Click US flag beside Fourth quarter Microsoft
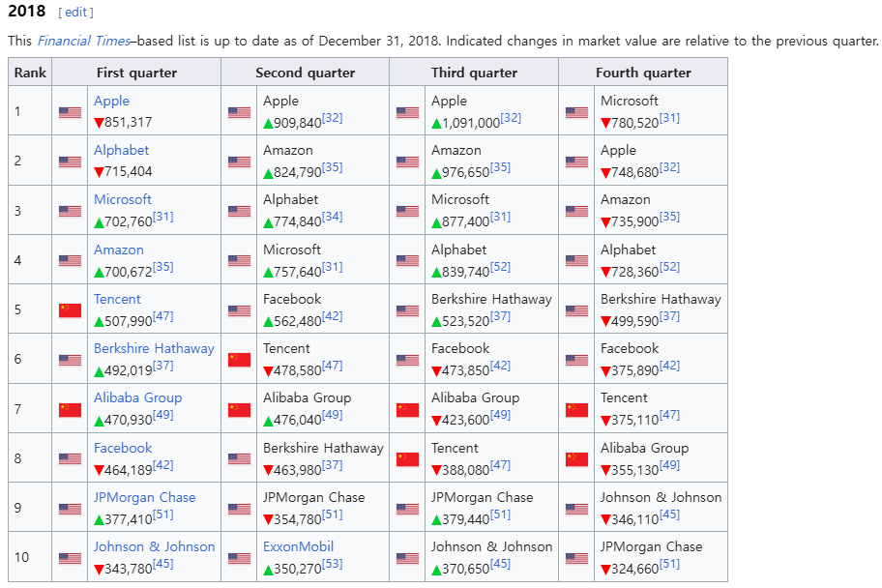This screenshot has width=882, height=588. (x=576, y=112)
